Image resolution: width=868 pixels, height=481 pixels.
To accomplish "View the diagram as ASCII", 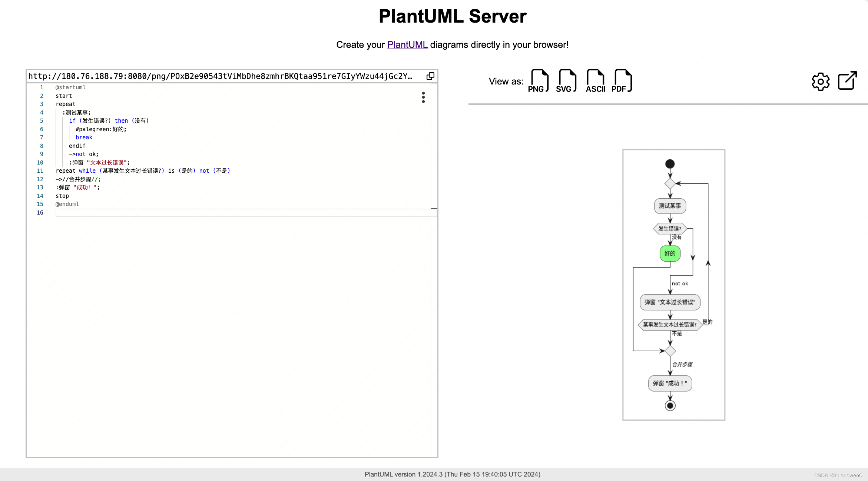I will point(595,81).
